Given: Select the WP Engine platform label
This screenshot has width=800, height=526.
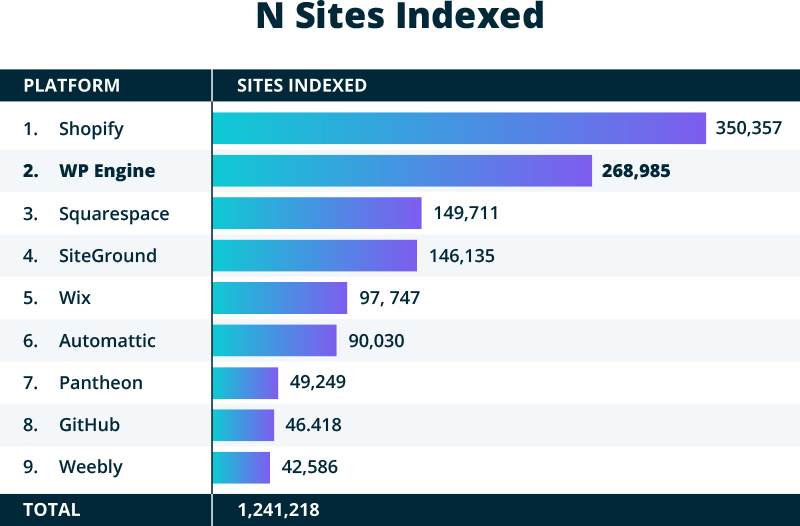Looking at the screenshot, I should tap(107, 171).
